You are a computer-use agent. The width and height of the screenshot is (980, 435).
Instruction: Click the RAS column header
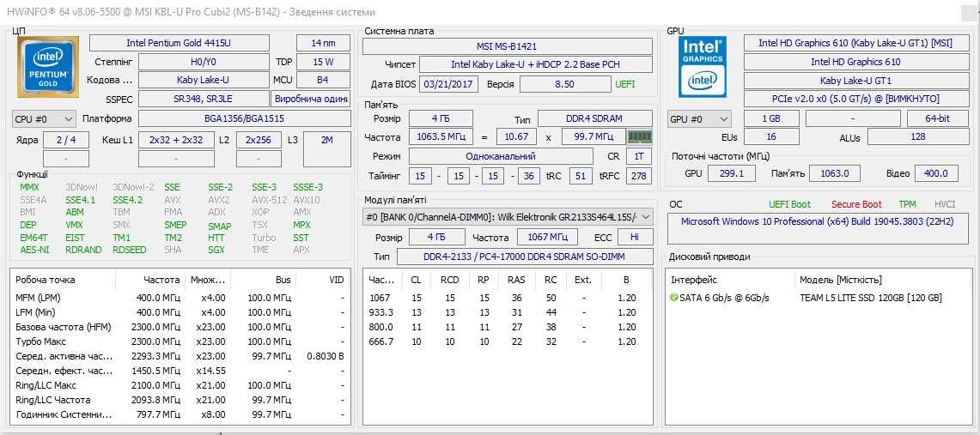tap(516, 280)
